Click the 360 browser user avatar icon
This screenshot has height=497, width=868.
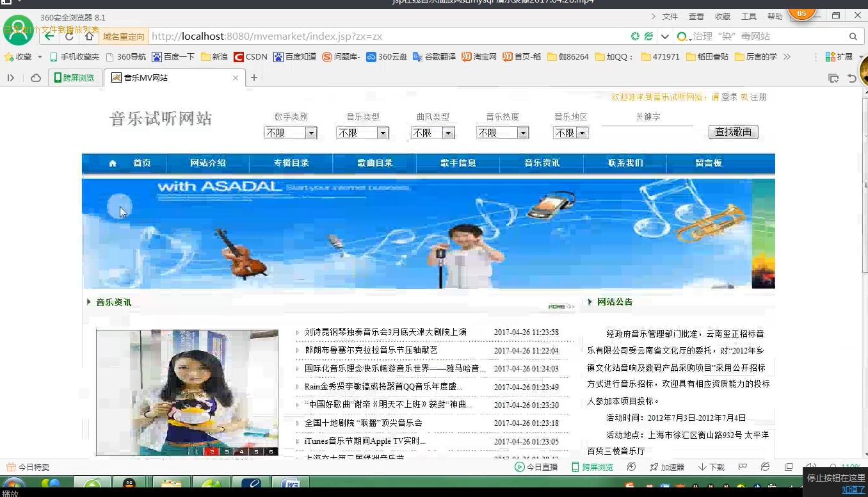18,29
